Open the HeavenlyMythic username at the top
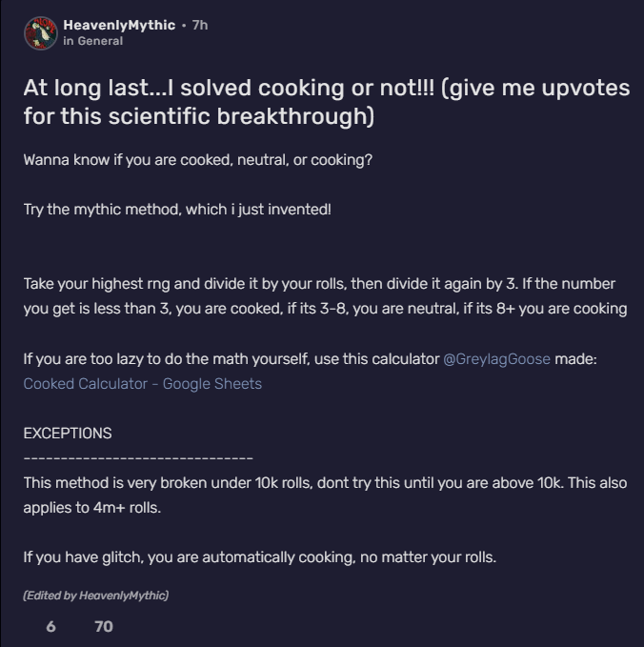 (x=119, y=25)
